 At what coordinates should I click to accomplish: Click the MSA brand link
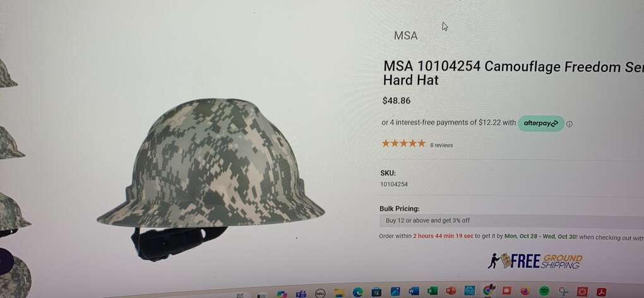[405, 36]
